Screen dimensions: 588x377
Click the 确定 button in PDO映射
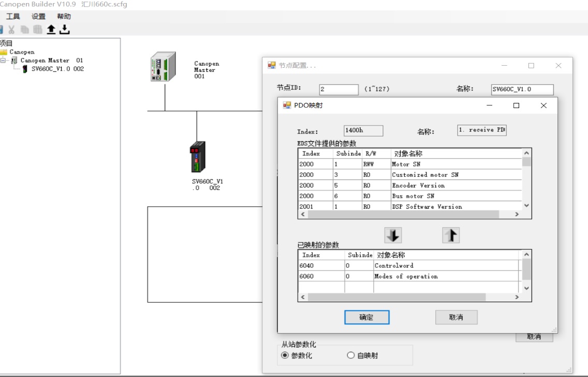[x=366, y=318]
